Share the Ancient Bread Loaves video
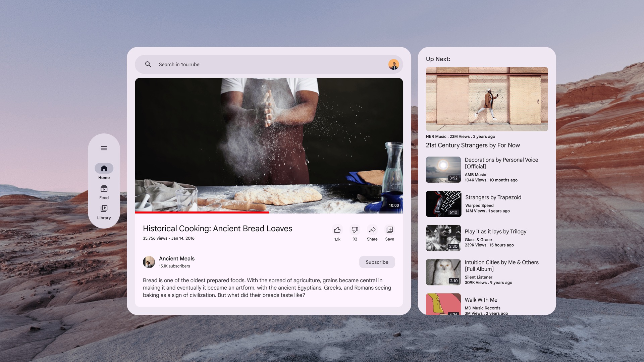Image resolution: width=644 pixels, height=362 pixels. click(x=372, y=230)
